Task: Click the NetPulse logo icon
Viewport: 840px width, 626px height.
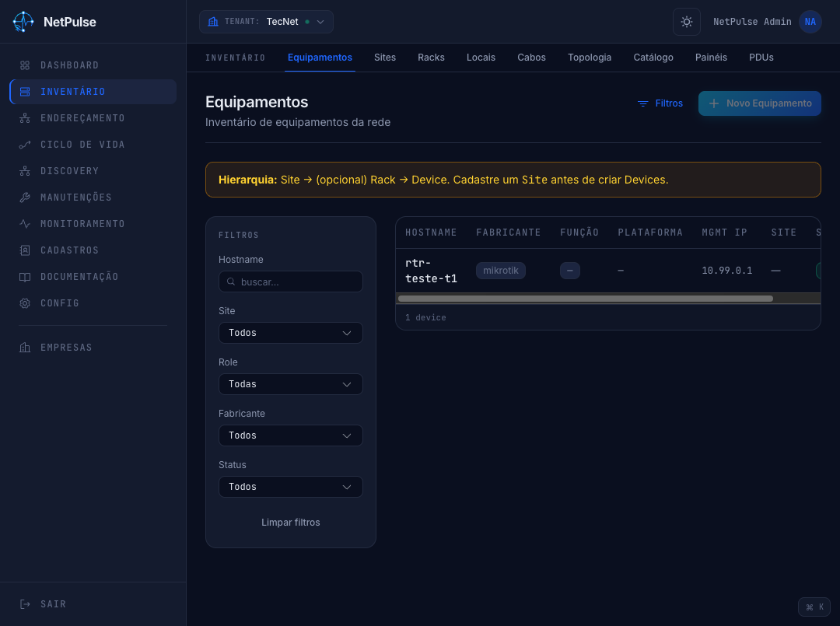Action: pyautogui.click(x=23, y=22)
